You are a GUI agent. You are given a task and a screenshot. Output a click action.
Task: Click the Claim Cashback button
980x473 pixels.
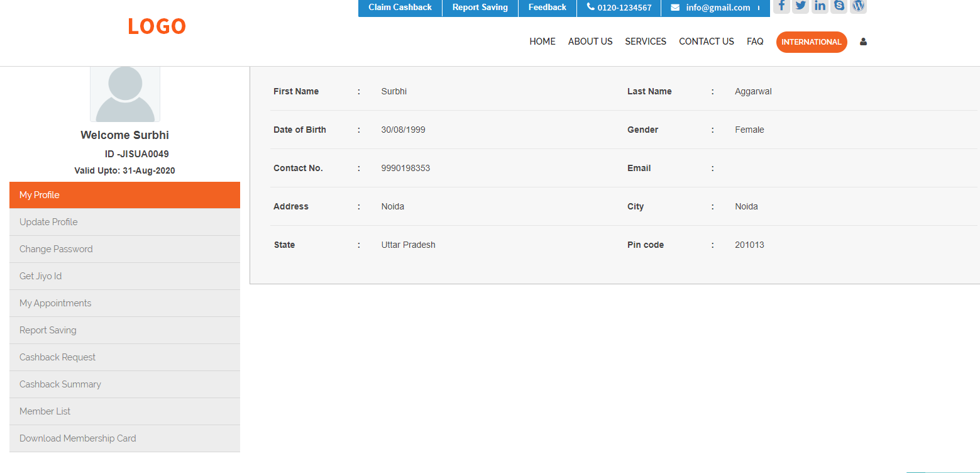pyautogui.click(x=400, y=8)
